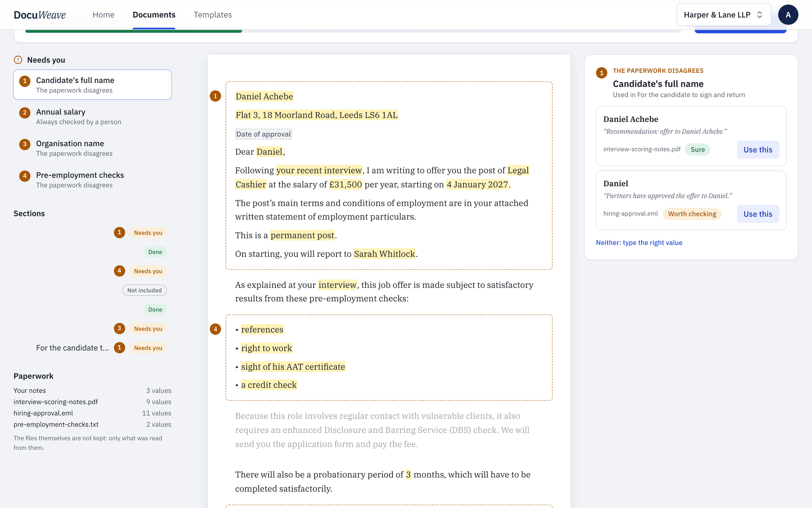
Task: Click the green progress bar at top
Action: (x=133, y=31)
